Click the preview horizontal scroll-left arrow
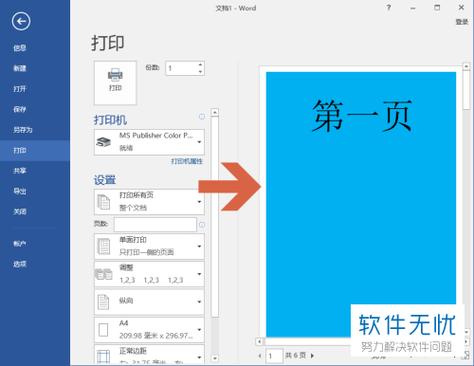The image size is (474, 366). coord(259,341)
